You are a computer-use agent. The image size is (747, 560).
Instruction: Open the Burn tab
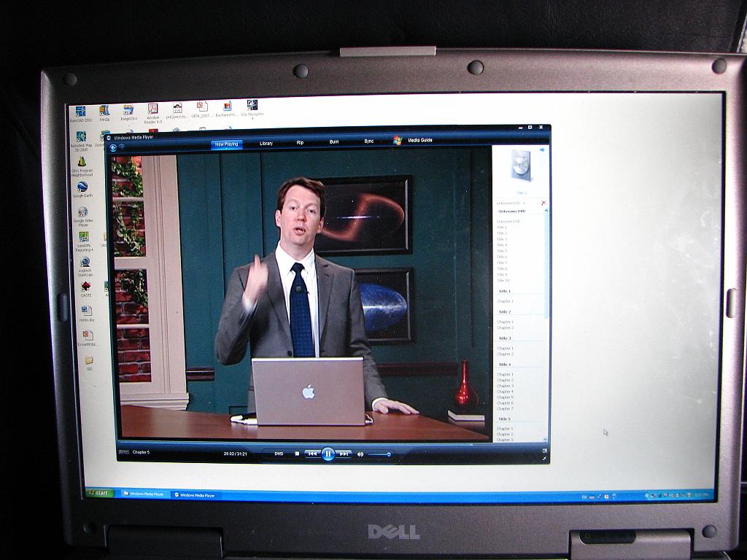334,142
